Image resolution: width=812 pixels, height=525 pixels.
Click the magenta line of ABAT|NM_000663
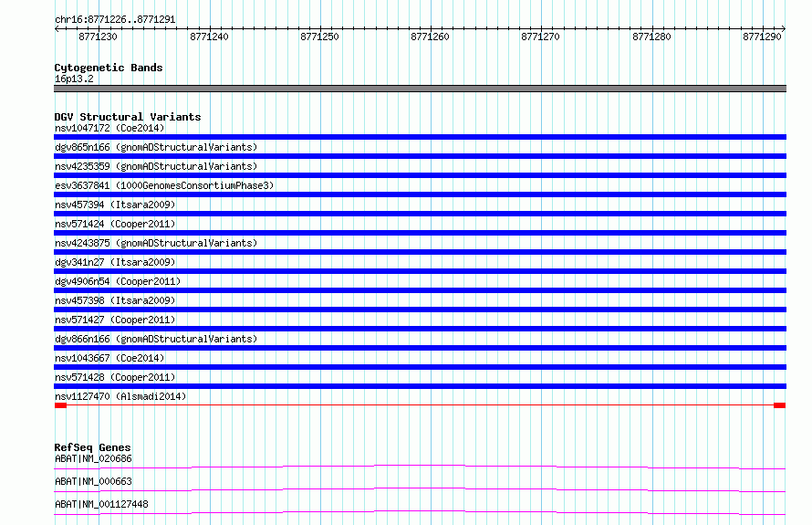tap(420, 489)
